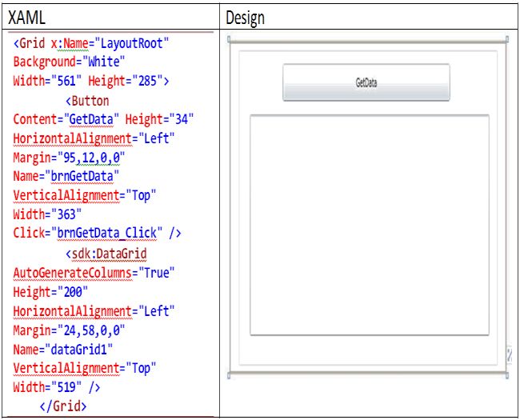
Task: Click the GetData button in design view
Action: tap(366, 82)
